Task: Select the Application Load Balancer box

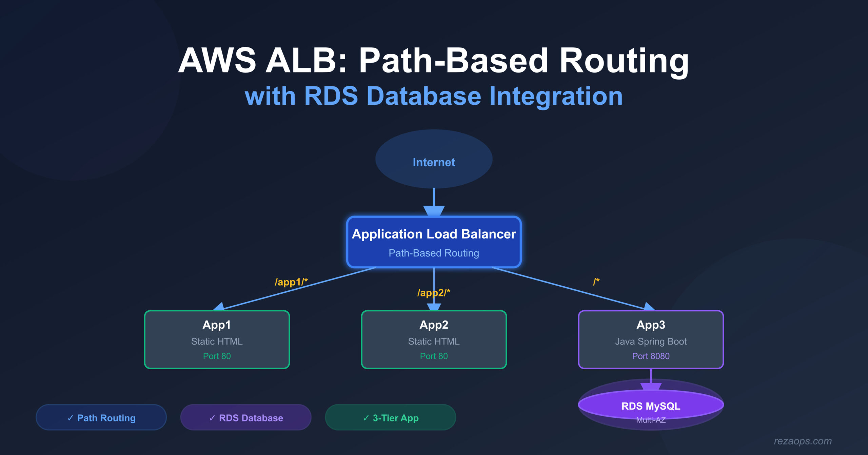Action: [433, 242]
